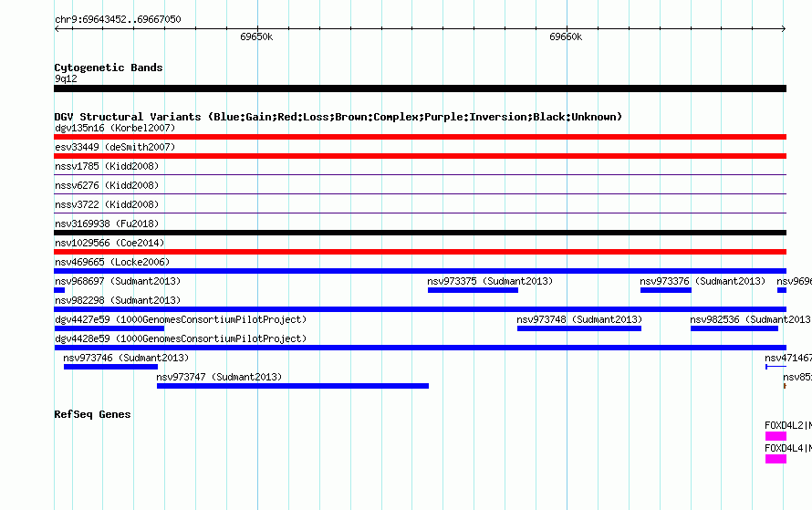Click the nsv471467 label at right edge

(788, 358)
